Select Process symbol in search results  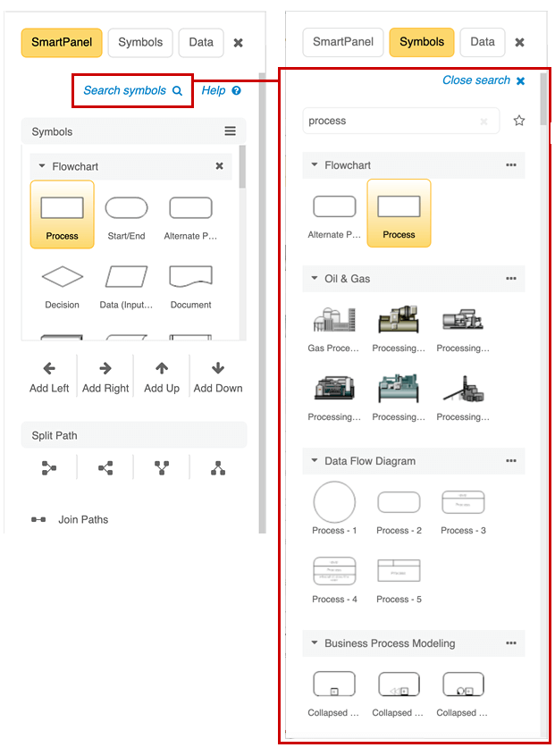(x=399, y=213)
